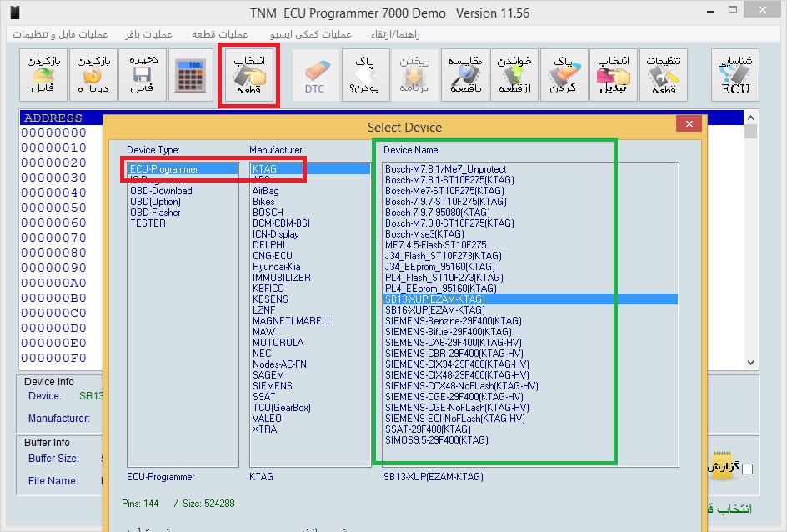Image resolution: width=787 pixels, height=532 pixels.
Task: Select OBD(Option) device type
Action: (156, 202)
